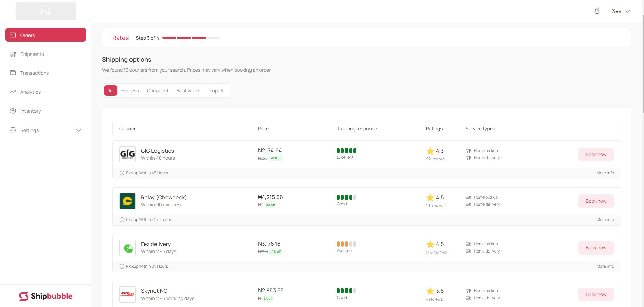The width and height of the screenshot is (644, 307).
Task: Book now with Relay (Chowdeck)
Action: click(x=596, y=201)
